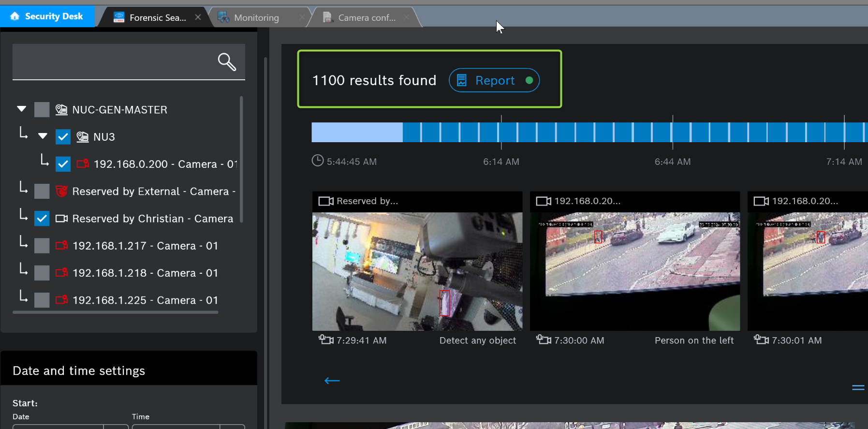868x429 pixels.
Task: Enable the 192.168.1.218 camera checkbox
Action: (42, 273)
